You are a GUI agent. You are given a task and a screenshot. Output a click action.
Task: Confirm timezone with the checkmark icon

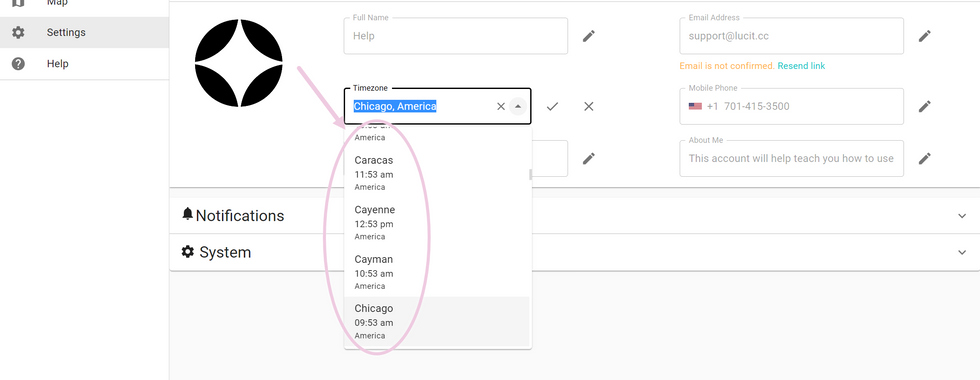(x=552, y=107)
